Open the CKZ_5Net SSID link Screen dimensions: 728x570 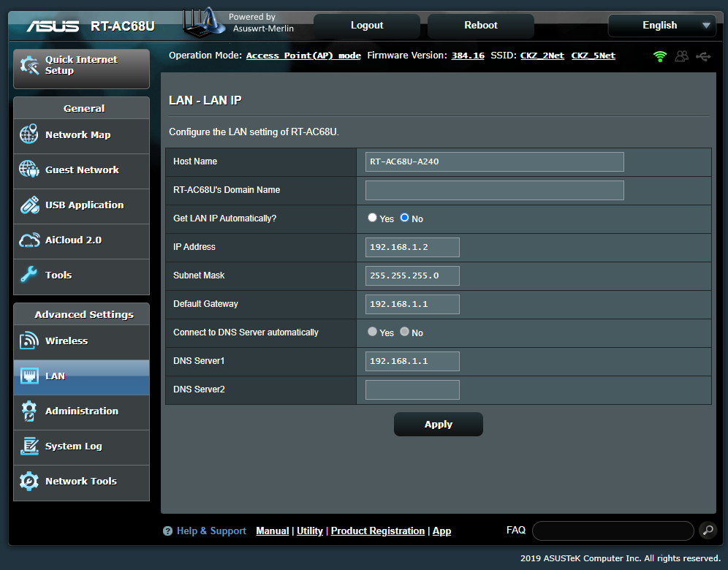tap(594, 56)
